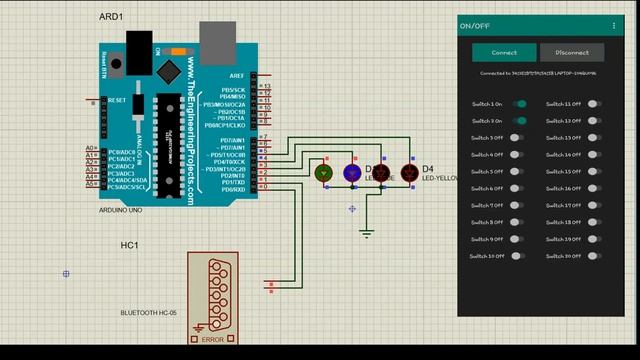Screen dimensions: 640x360
Task: Enable Switch 13 toggle
Action: pyautogui.click(x=594, y=138)
